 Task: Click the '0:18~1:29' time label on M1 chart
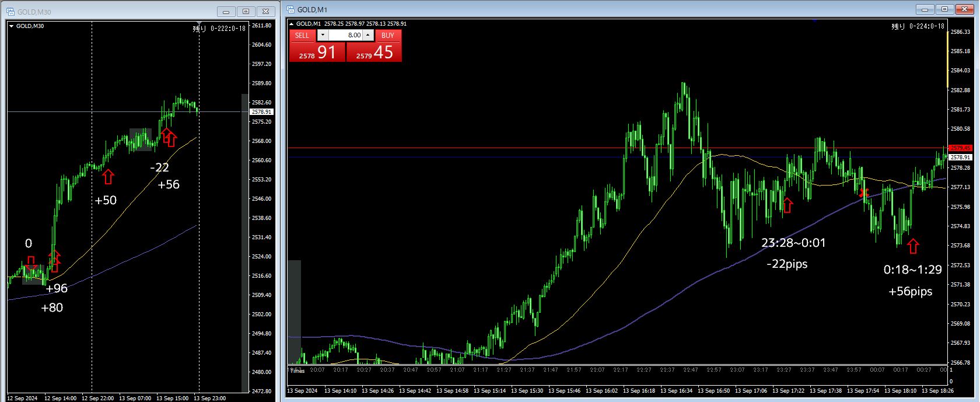(913, 270)
